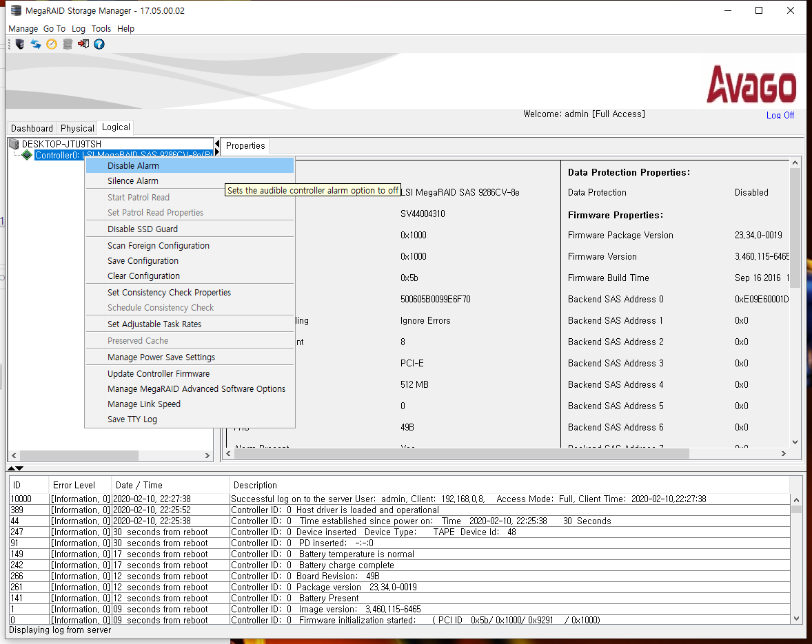This screenshot has height=644, width=812.
Task: Choose Save Configuration menu entry
Action: (x=190, y=261)
